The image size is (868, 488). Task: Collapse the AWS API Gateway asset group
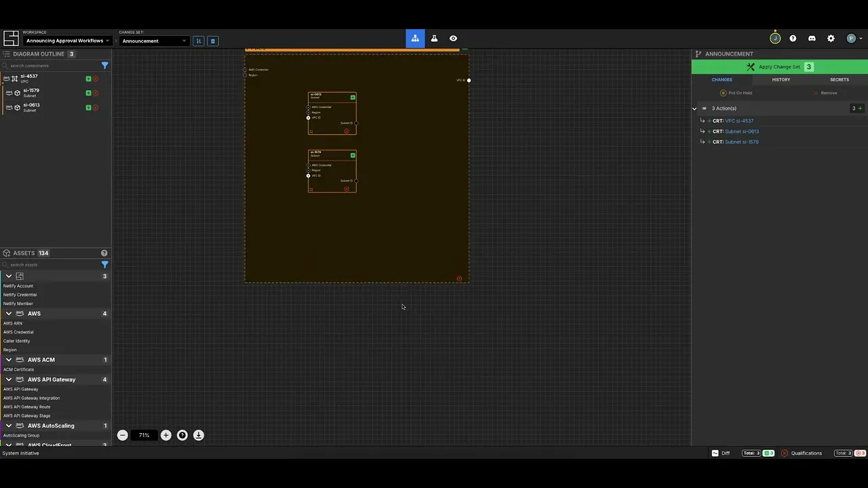(9, 380)
